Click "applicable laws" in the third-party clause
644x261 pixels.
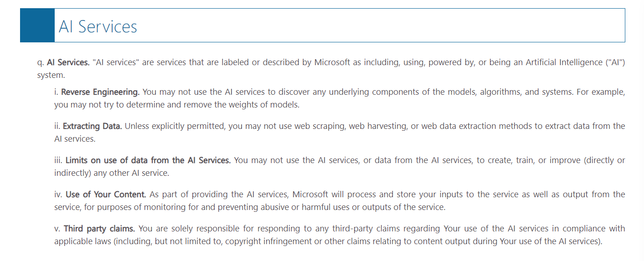(x=82, y=241)
